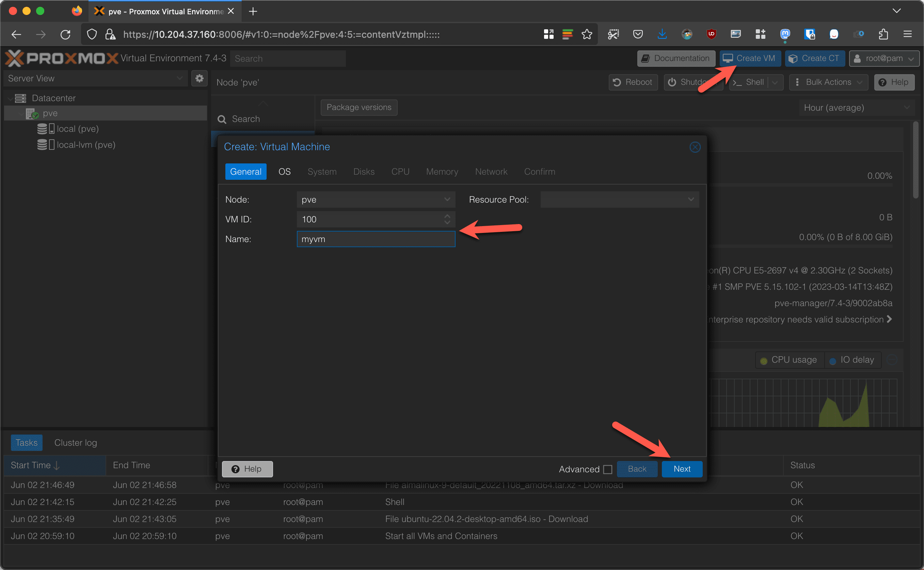Image resolution: width=924 pixels, height=570 pixels.
Task: Open the extensions puzzle icon
Action: point(883,34)
